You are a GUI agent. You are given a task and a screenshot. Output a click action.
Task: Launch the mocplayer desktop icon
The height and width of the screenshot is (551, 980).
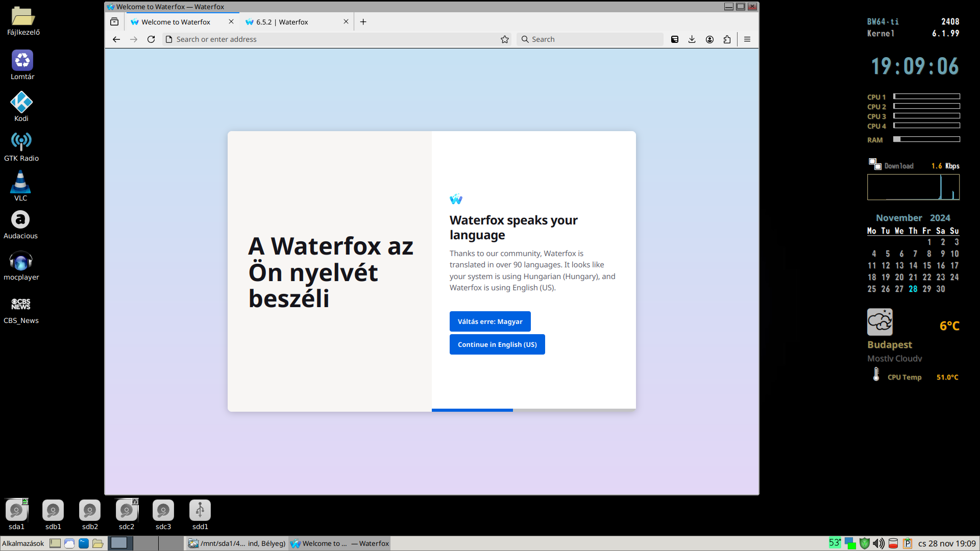pos(21,266)
